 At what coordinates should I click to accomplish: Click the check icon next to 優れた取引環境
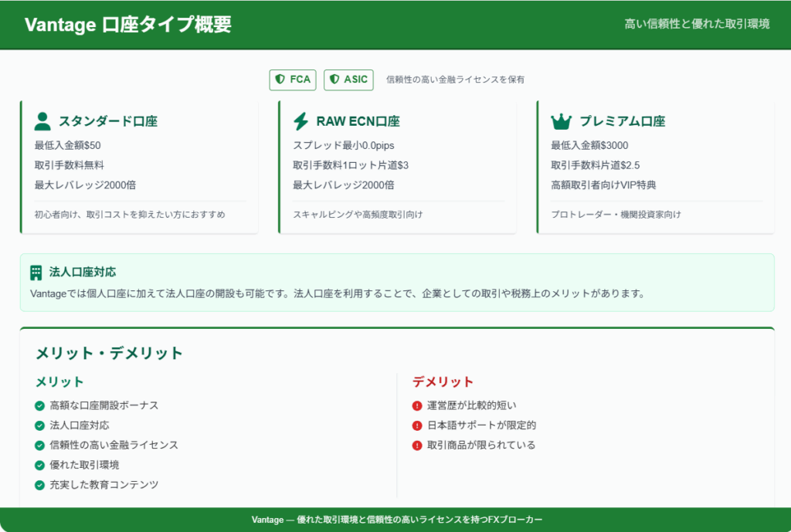[x=39, y=465]
